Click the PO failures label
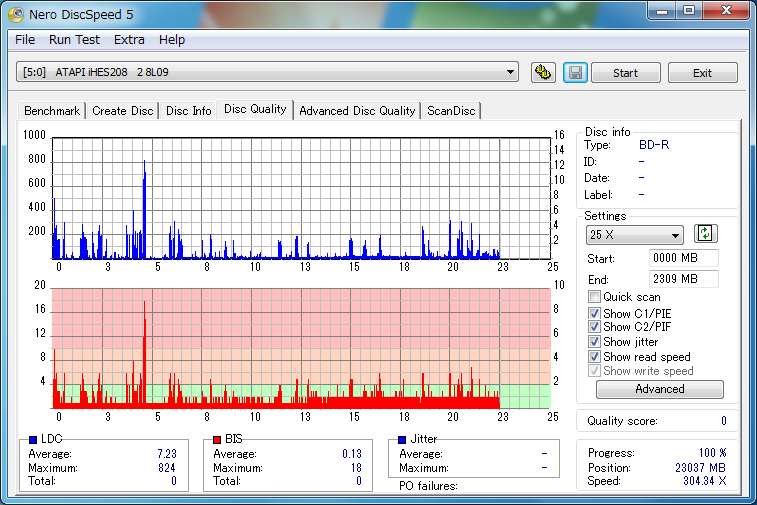The image size is (757, 505). [428, 486]
